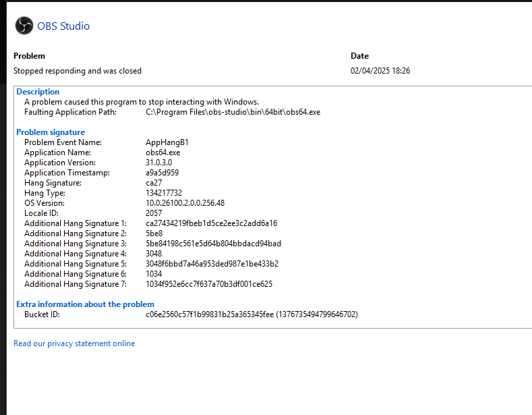Image resolution: width=532 pixels, height=415 pixels.
Task: Click the Bucket ID value text
Action: click(x=252, y=314)
